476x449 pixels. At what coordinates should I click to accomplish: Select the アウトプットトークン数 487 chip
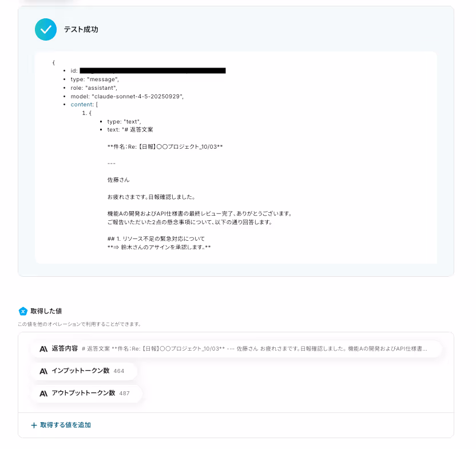[86, 394]
